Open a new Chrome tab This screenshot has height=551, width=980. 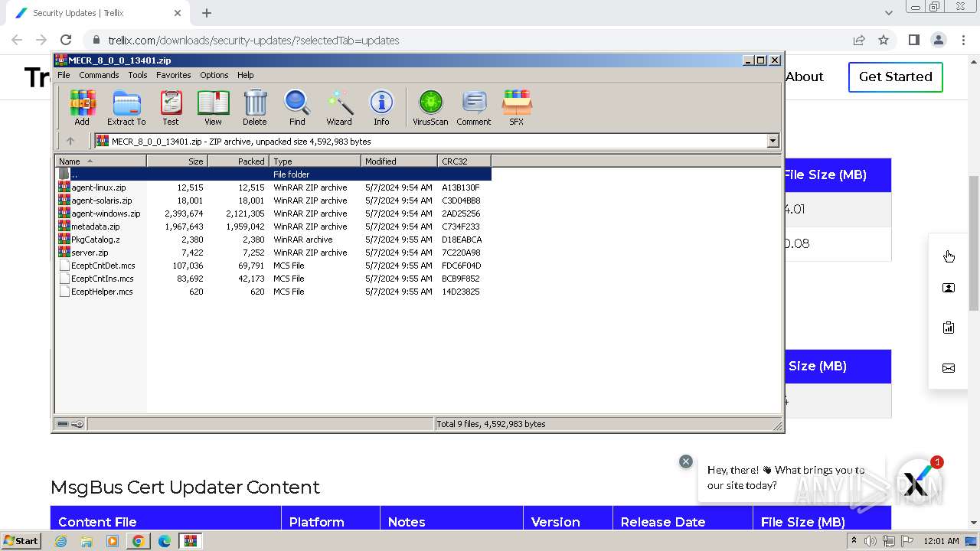(207, 13)
